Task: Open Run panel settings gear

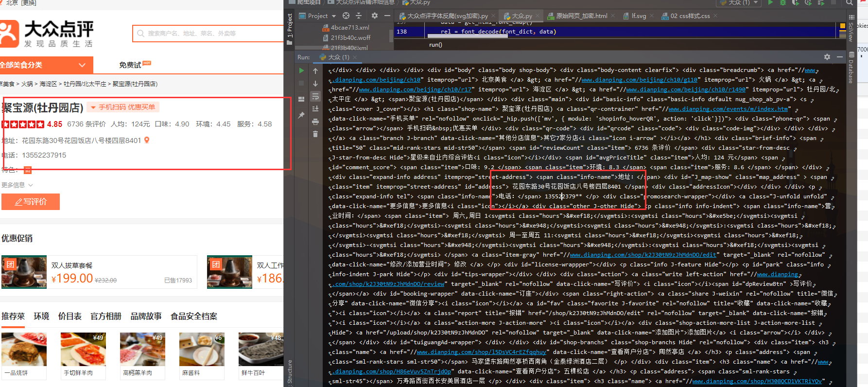Action: coord(827,57)
